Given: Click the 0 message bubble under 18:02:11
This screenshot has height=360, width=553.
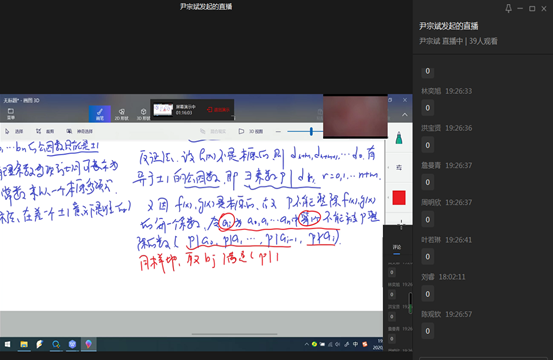Looking at the screenshot, I should (x=427, y=294).
